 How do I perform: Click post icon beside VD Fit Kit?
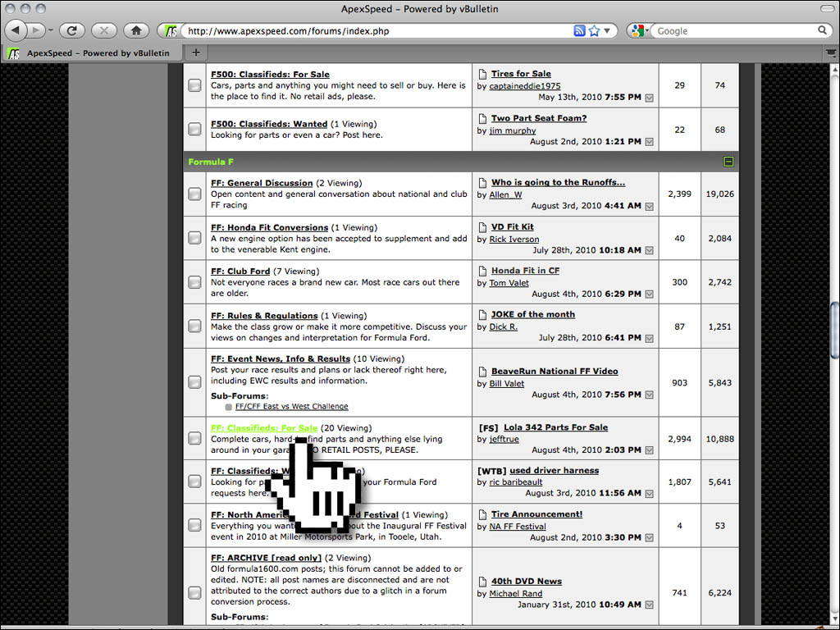click(x=482, y=227)
